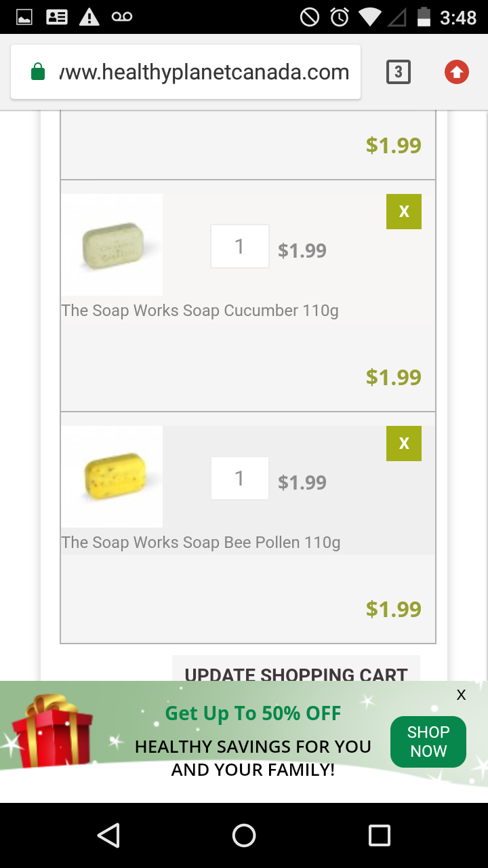Tap the Bee Pollen soap quantity field
Viewport: 488px width, 868px height.
pyautogui.click(x=239, y=478)
